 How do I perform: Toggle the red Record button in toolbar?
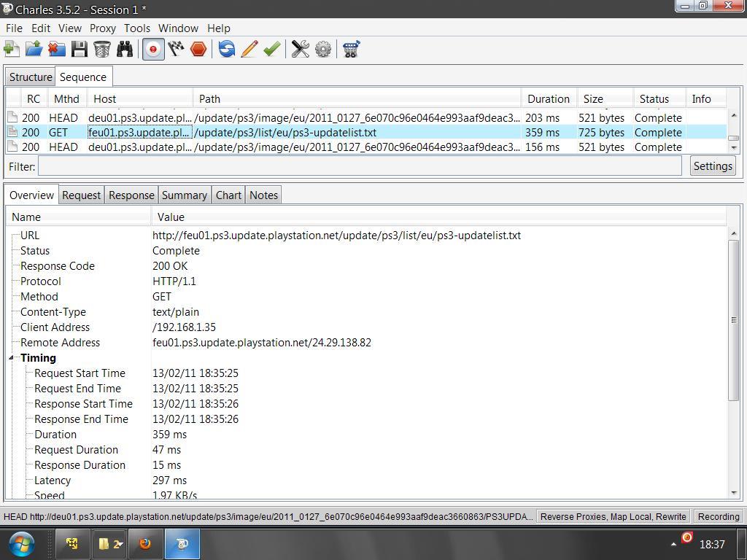tap(153, 49)
